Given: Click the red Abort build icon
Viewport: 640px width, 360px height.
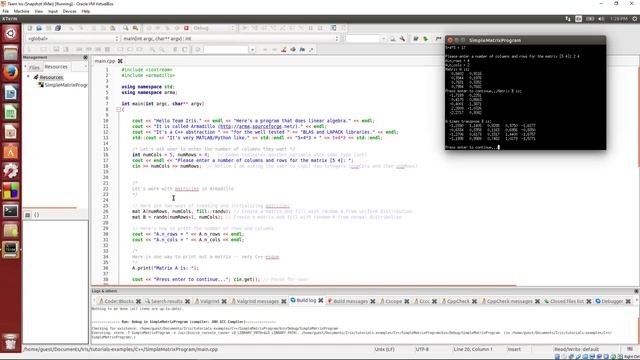Looking at the screenshot, I should [x=186, y=28].
